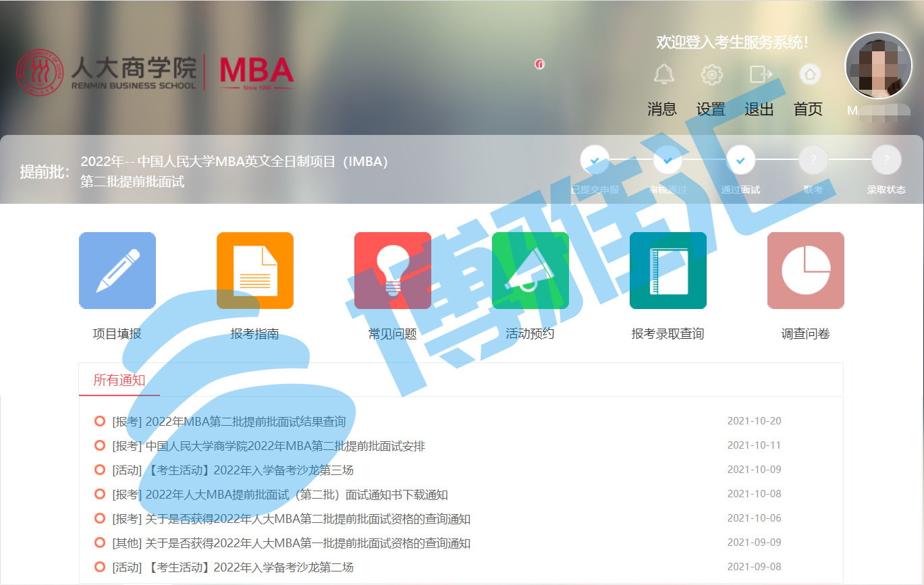Click the date 2021-10-09
924x585 pixels.
754,470
